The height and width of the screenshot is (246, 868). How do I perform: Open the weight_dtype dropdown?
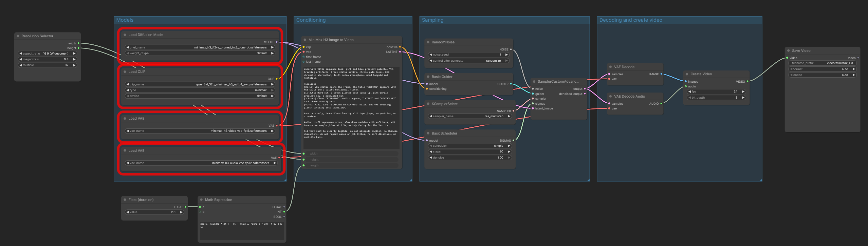[200, 53]
